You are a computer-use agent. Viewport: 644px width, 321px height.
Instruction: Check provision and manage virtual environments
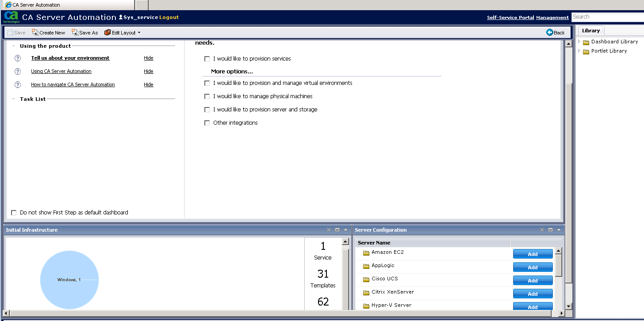tap(207, 83)
